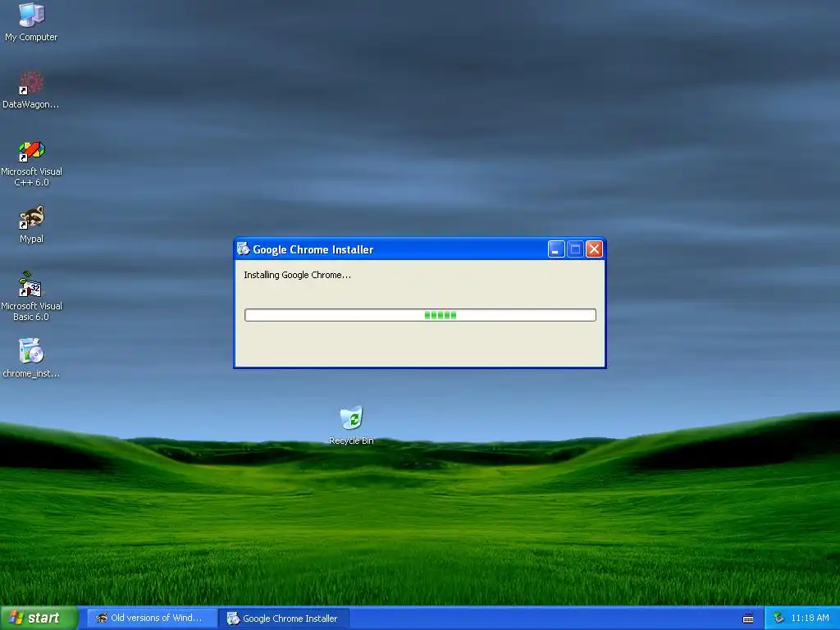The height and width of the screenshot is (630, 840).
Task: Minimize the Google Chrome Installer window
Action: click(556, 249)
